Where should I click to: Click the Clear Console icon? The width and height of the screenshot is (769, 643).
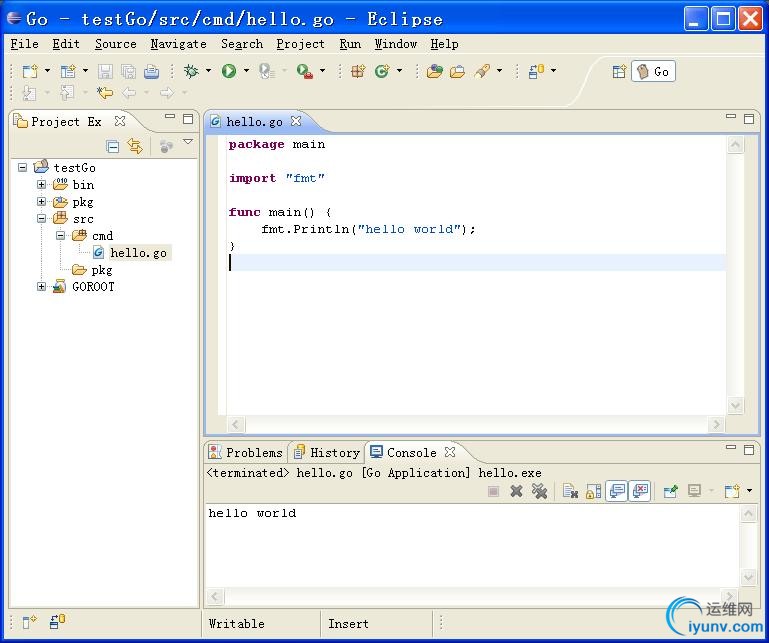570,491
